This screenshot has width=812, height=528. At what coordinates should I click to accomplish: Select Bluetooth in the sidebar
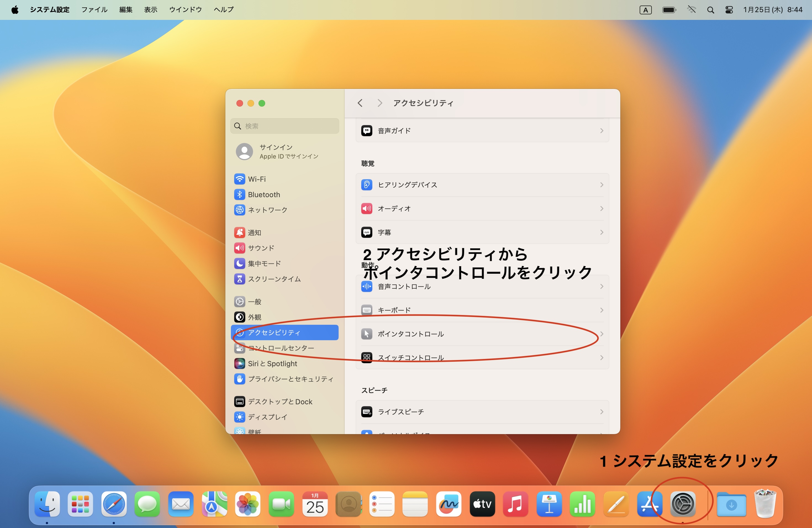click(x=284, y=194)
